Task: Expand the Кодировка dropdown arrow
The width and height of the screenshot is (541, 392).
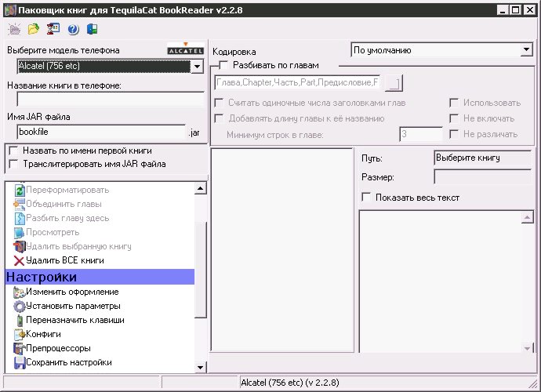Action: [x=526, y=50]
